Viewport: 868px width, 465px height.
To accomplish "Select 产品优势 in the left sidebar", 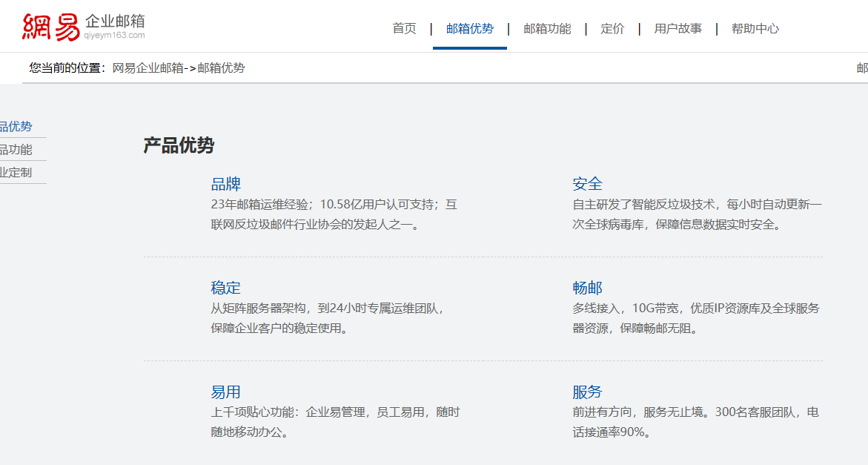I will pos(16,126).
